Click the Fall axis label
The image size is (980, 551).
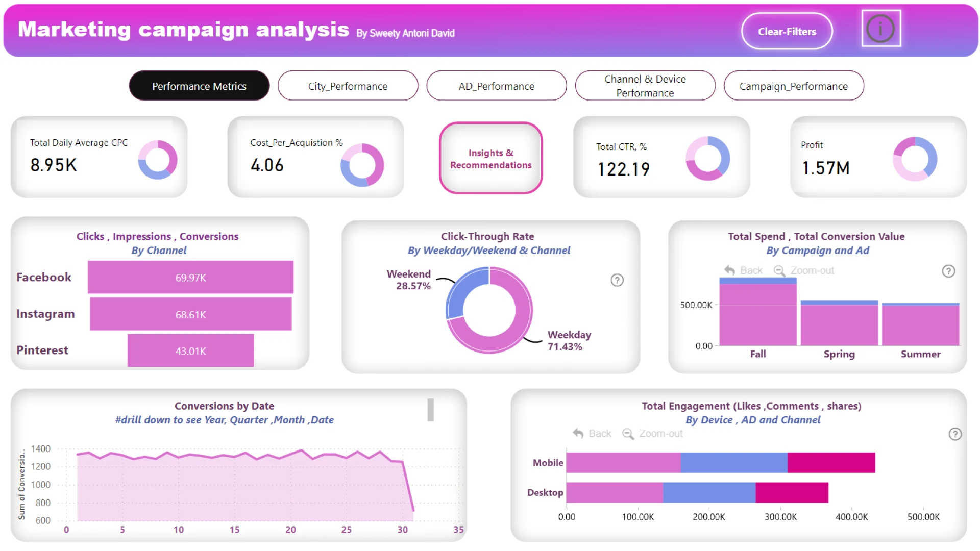[x=758, y=354]
